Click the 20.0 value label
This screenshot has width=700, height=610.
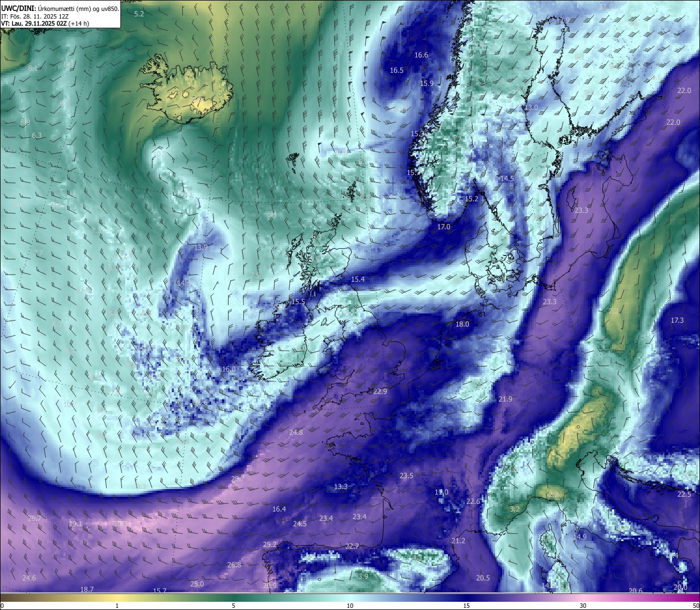tap(680, 587)
